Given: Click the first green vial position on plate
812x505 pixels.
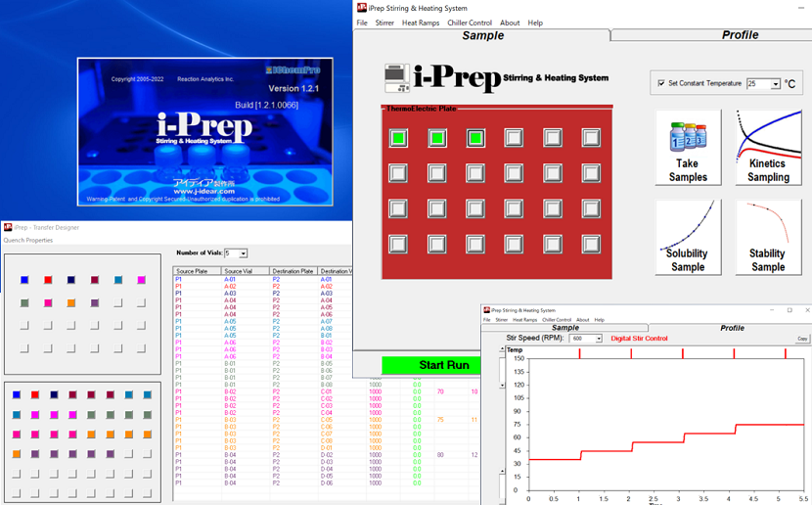Looking at the screenshot, I should click(398, 138).
